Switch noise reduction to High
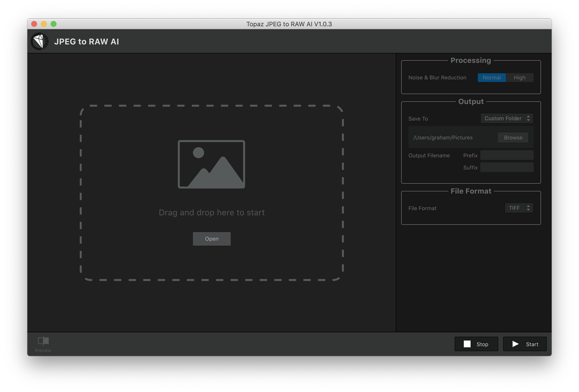 click(519, 78)
